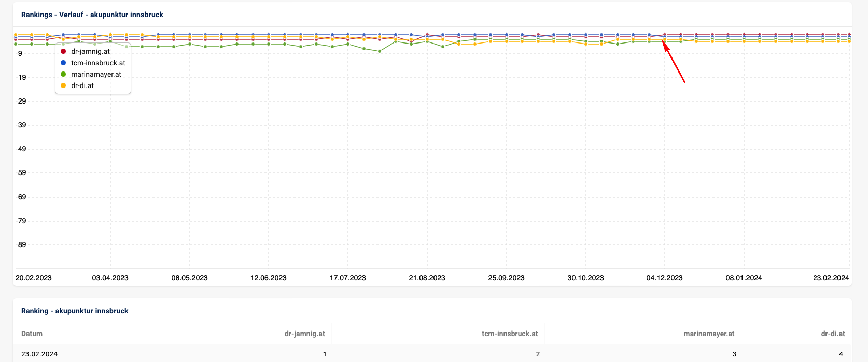Click the red dr-jamnig.at legend dot
This screenshot has width=868, height=362.
pos(63,52)
